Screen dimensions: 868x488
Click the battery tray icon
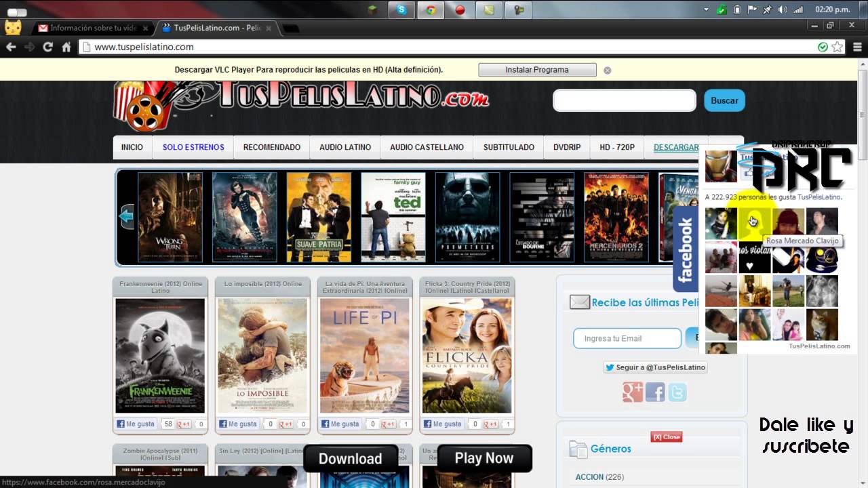click(x=737, y=9)
